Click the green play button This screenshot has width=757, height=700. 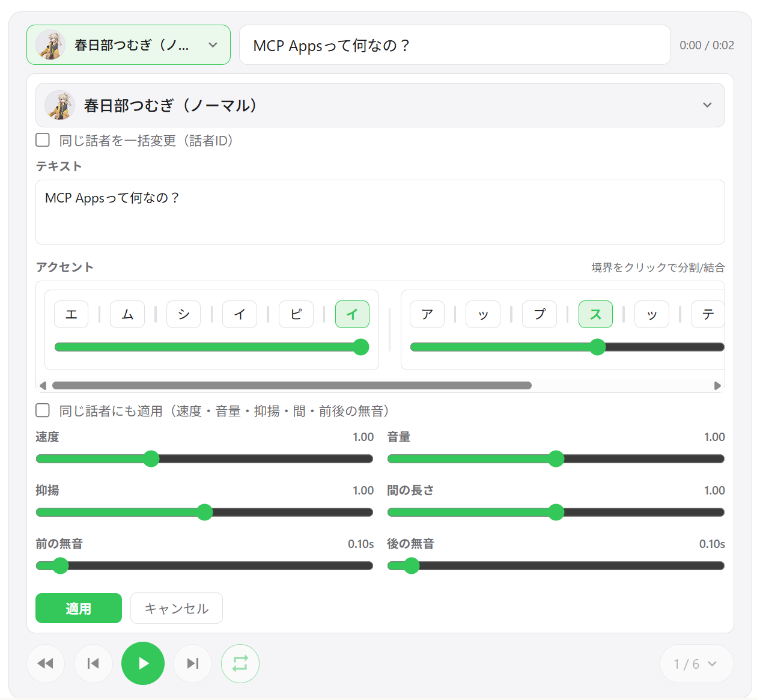pos(143,663)
